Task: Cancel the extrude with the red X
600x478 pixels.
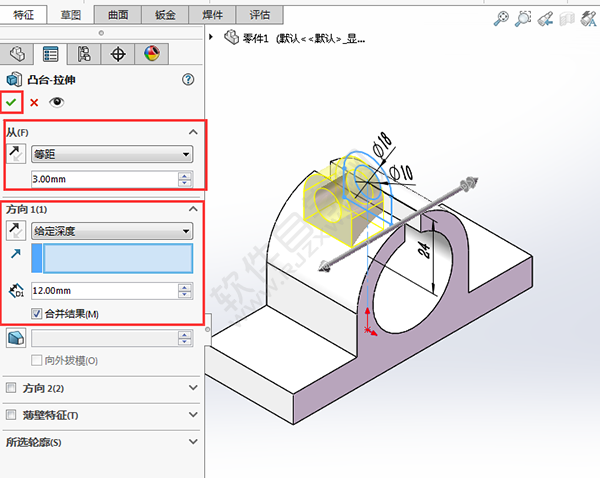Action: coord(34,102)
